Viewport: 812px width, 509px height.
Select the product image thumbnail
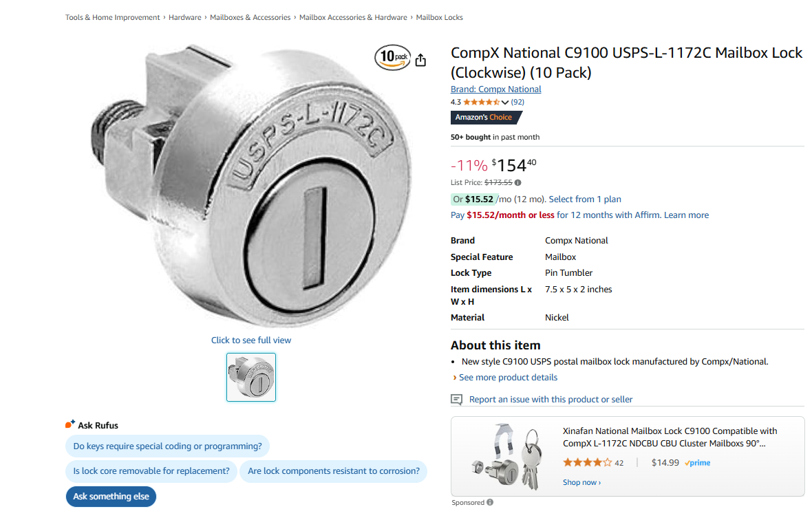[x=251, y=377]
